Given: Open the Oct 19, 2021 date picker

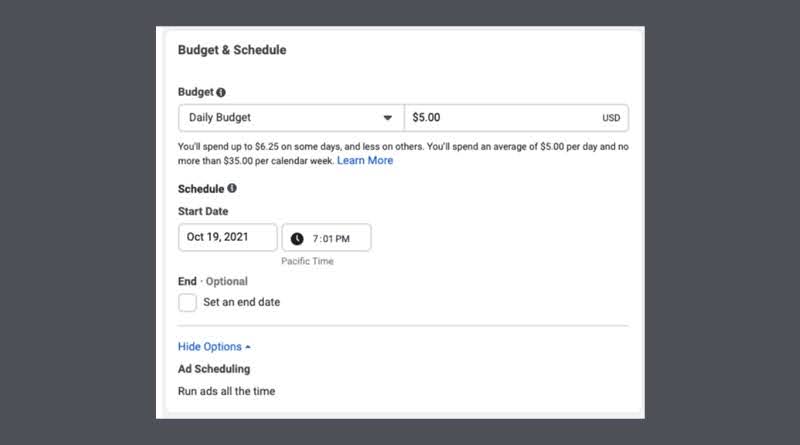Looking at the screenshot, I should coord(228,237).
